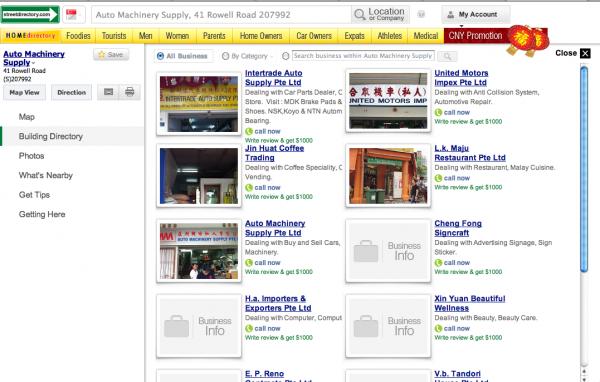Expand the Auto Machinery Supply title dropdown arrow
Viewport: 600px width, 382px height.
(33, 63)
